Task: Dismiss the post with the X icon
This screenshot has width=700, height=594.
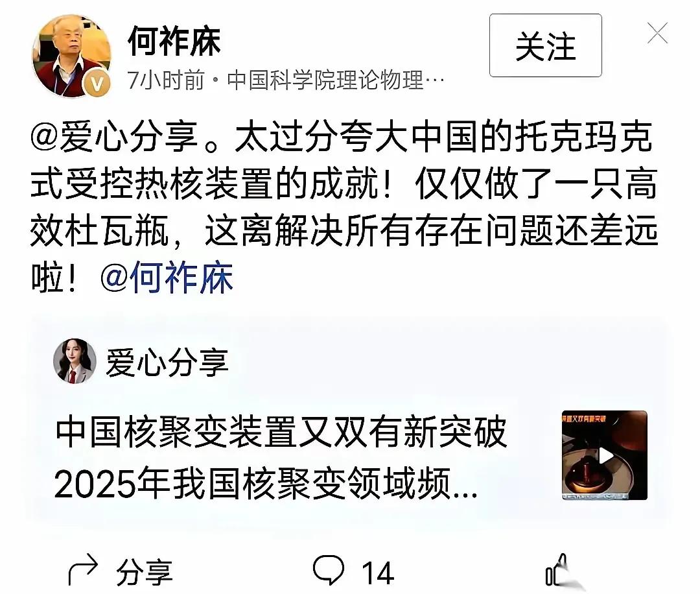Action: pos(658,33)
